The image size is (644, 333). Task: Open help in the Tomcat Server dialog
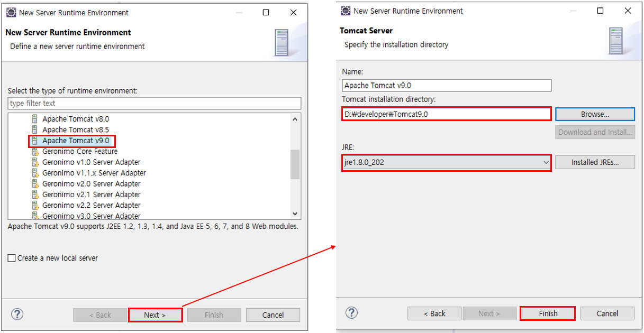click(x=351, y=313)
